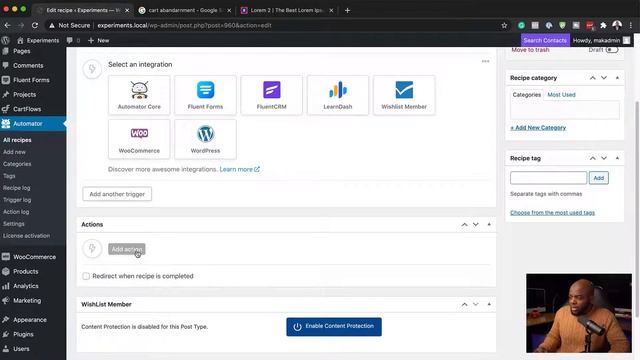
Task: Open Recipe log submenu item
Action: (x=17, y=188)
